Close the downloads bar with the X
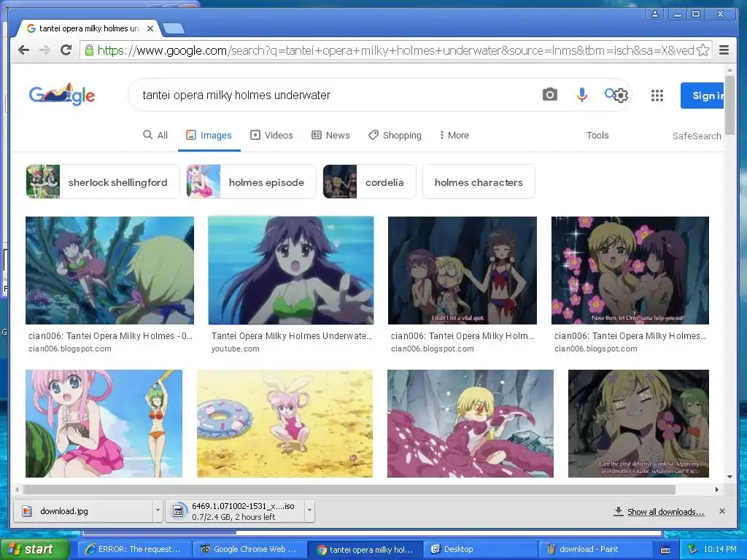 (721, 511)
